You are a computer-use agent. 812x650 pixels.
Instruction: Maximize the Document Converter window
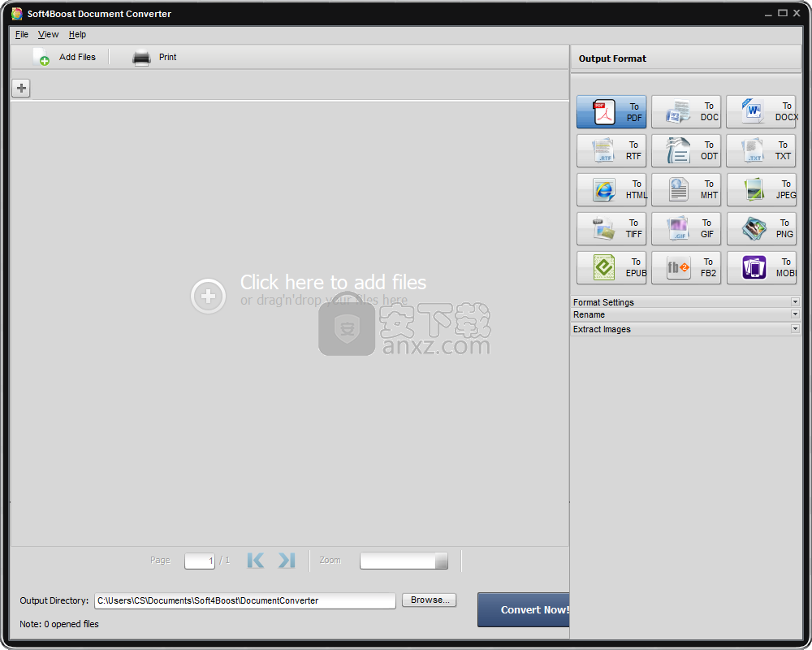[783, 13]
